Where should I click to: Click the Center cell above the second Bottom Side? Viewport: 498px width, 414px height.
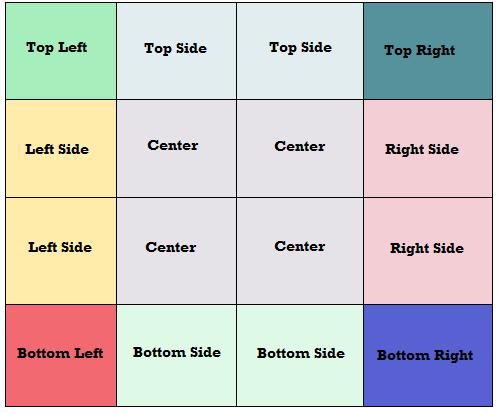(x=300, y=251)
